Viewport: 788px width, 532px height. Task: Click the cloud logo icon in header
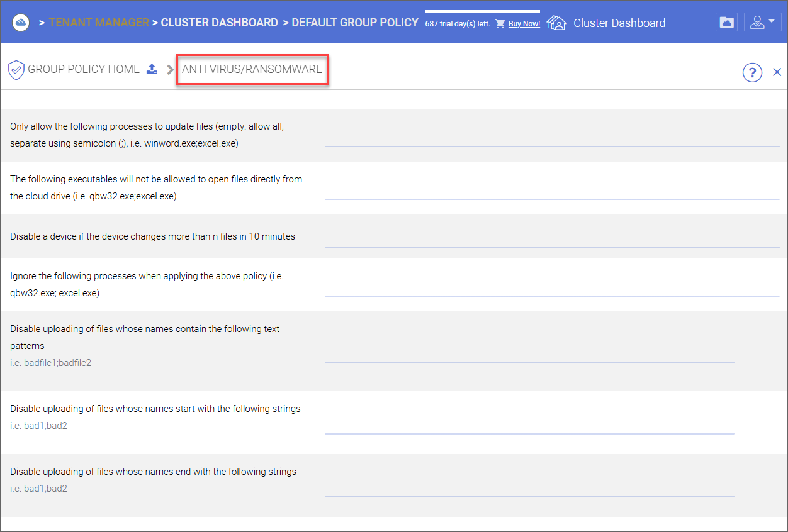[x=21, y=23]
